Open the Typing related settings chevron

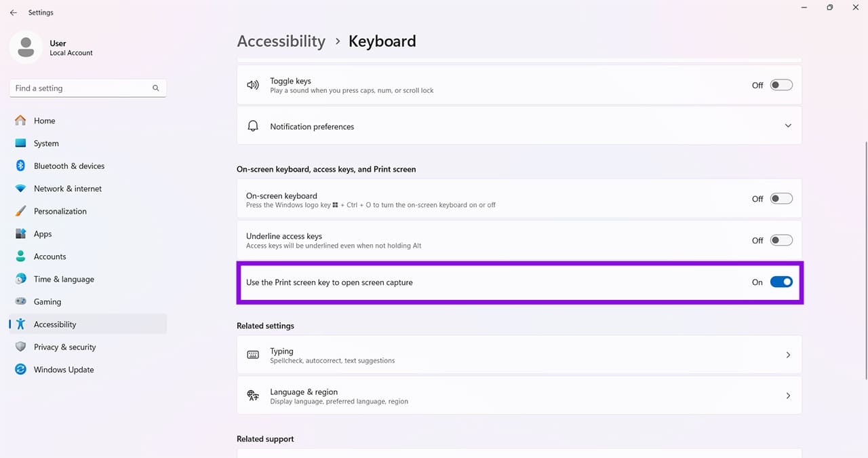click(788, 355)
